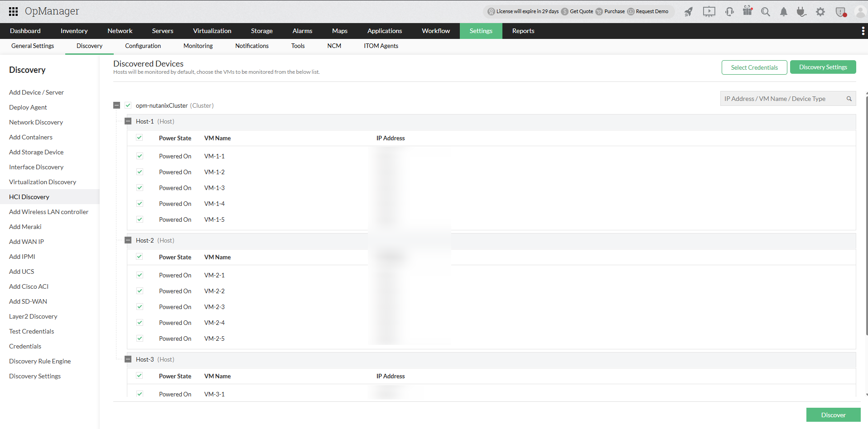
Task: Click the Request Demo link
Action: (652, 12)
